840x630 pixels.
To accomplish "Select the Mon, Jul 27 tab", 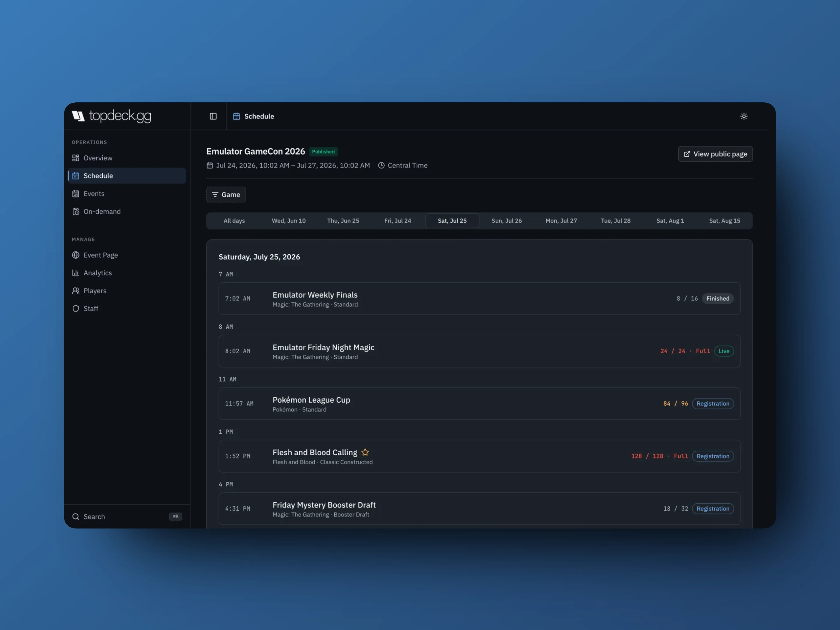I will [x=561, y=220].
